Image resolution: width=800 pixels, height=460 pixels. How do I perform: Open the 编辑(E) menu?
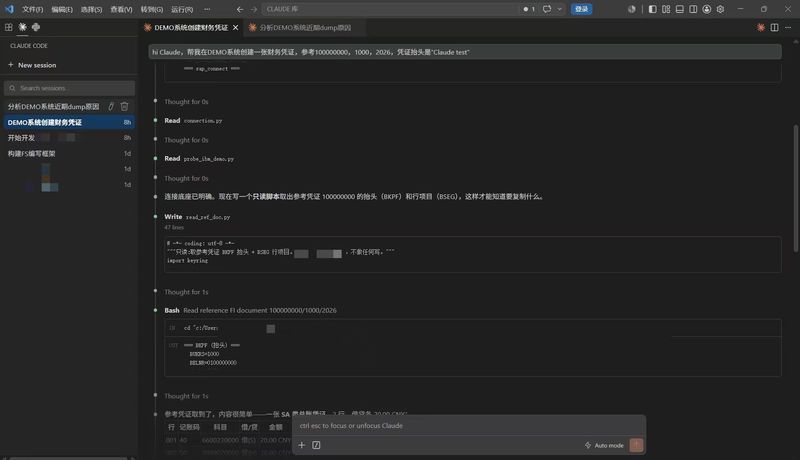(62, 9)
